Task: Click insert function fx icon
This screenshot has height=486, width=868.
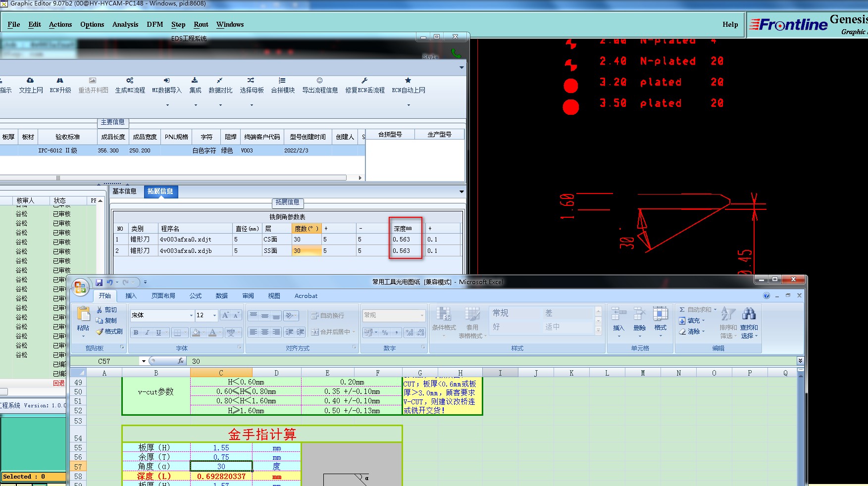Action: click(x=181, y=361)
